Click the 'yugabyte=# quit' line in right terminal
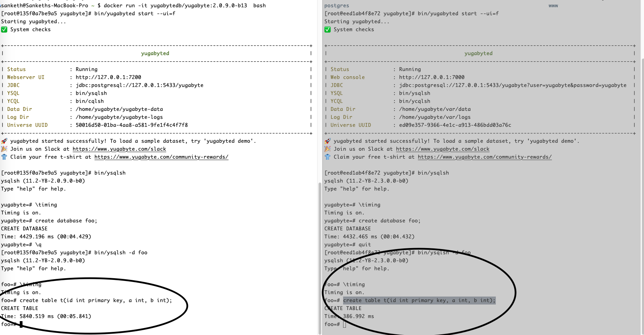The height and width of the screenshot is (335, 644). click(348, 245)
